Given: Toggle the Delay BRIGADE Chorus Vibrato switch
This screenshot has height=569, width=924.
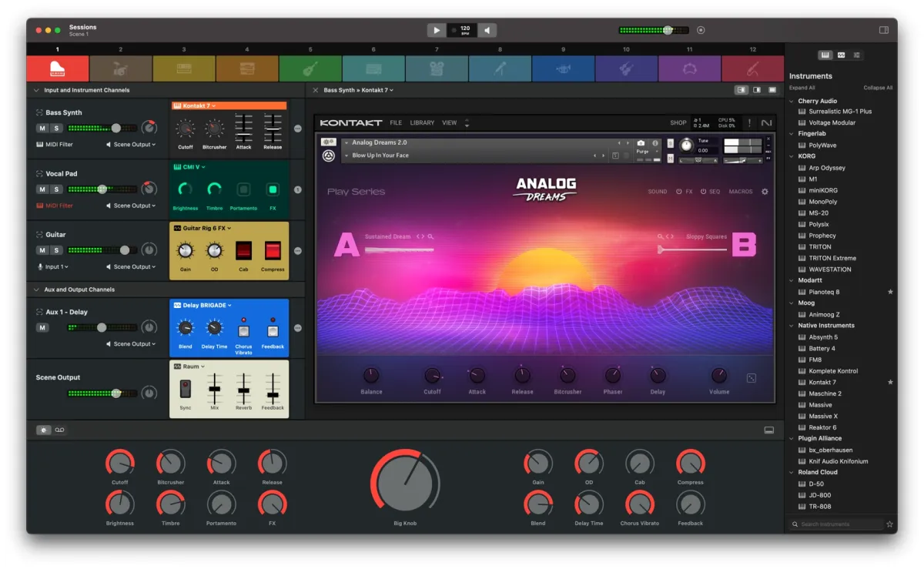Looking at the screenshot, I should pyautogui.click(x=243, y=331).
